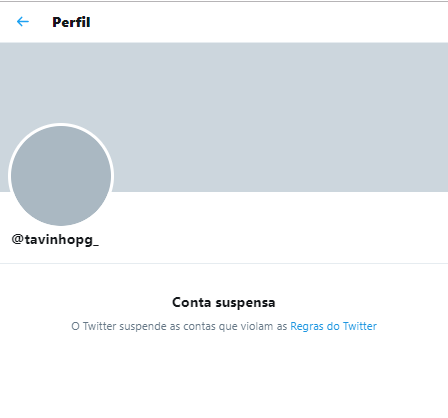The width and height of the screenshot is (448, 418).
Task: Click the word 'Twitter' ending the blue link
Action: [360, 326]
